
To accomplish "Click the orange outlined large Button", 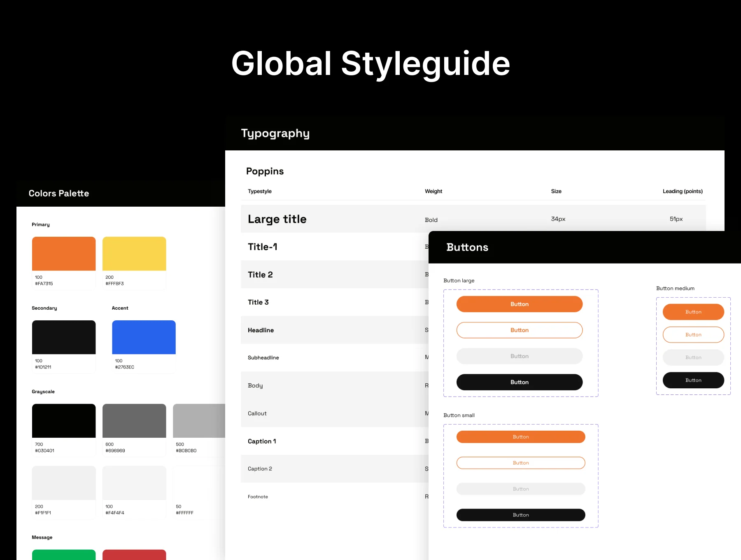I will (x=520, y=330).
